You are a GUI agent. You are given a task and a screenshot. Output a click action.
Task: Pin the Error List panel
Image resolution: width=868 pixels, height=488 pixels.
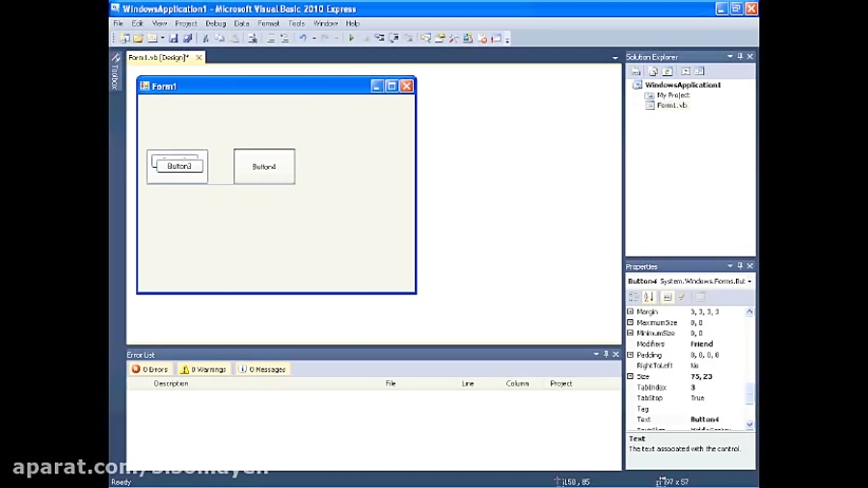pos(606,354)
